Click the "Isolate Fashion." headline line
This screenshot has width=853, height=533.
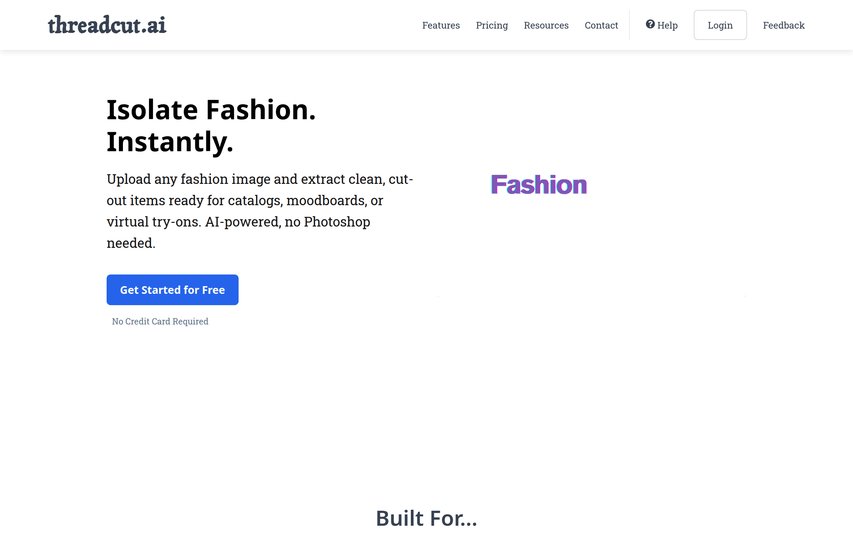[x=211, y=110]
